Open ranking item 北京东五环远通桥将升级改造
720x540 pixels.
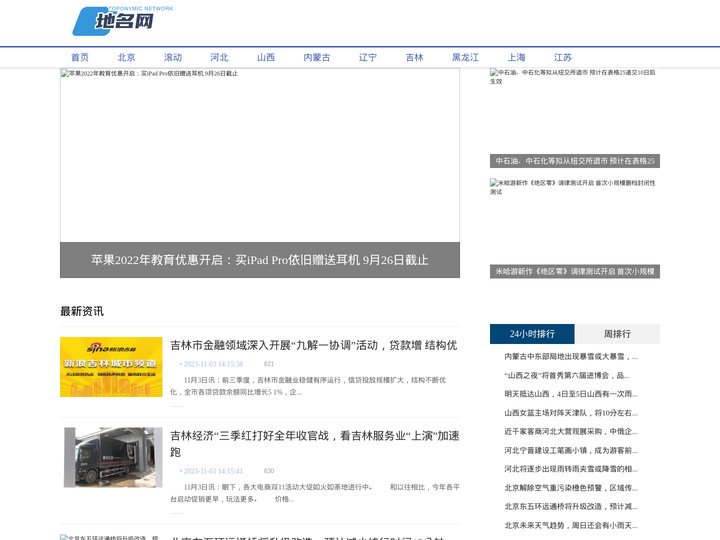pyautogui.click(x=571, y=506)
